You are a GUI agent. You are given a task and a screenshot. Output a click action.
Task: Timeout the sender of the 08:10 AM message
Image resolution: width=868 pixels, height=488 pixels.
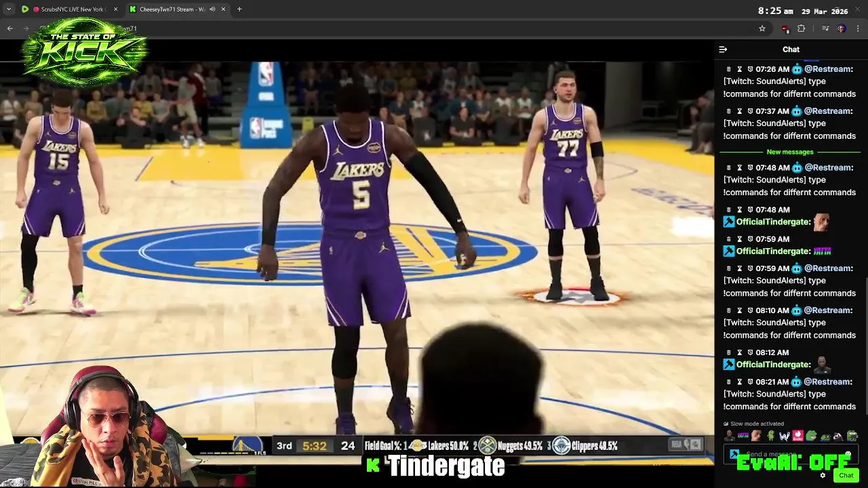coord(740,310)
